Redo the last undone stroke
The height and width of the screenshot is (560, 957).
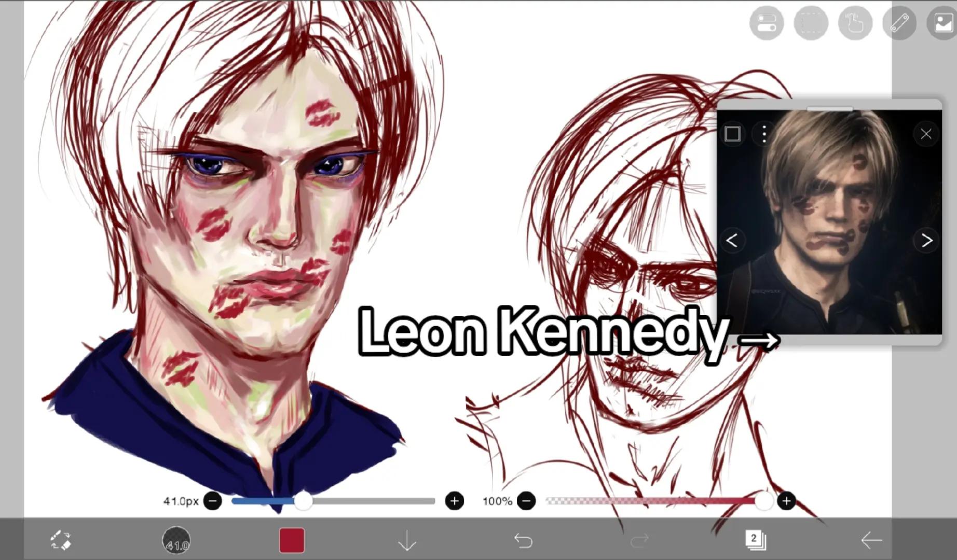pyautogui.click(x=639, y=541)
